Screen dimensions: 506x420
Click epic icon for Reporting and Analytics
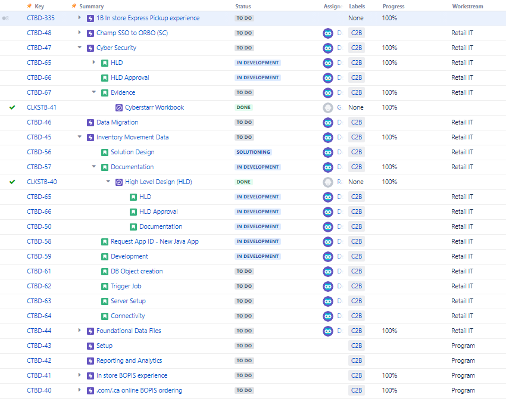(90, 360)
